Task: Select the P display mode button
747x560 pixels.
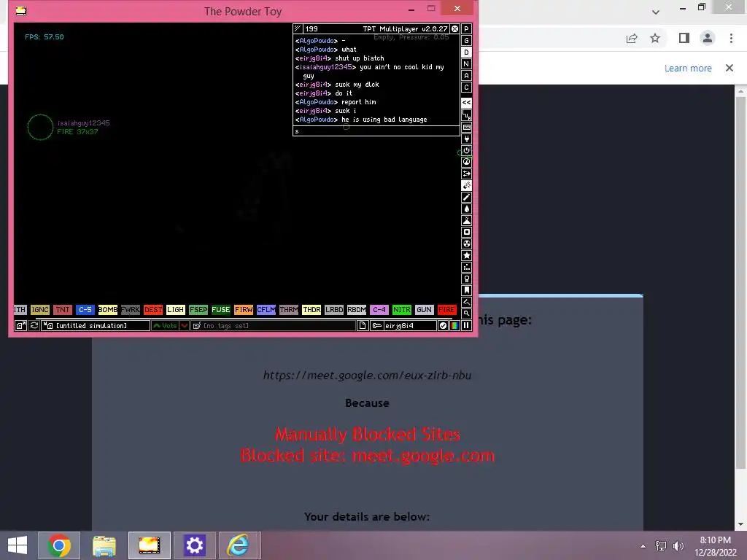Action: coord(466,28)
